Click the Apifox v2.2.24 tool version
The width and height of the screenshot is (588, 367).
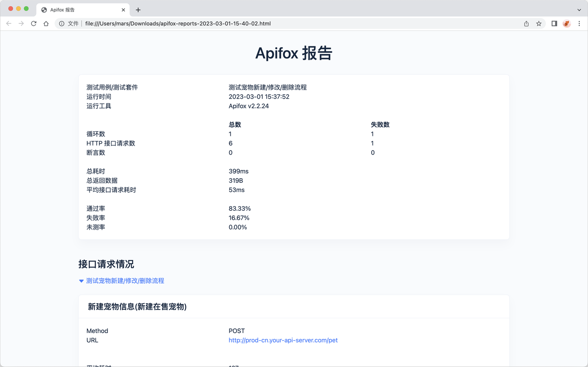point(249,106)
